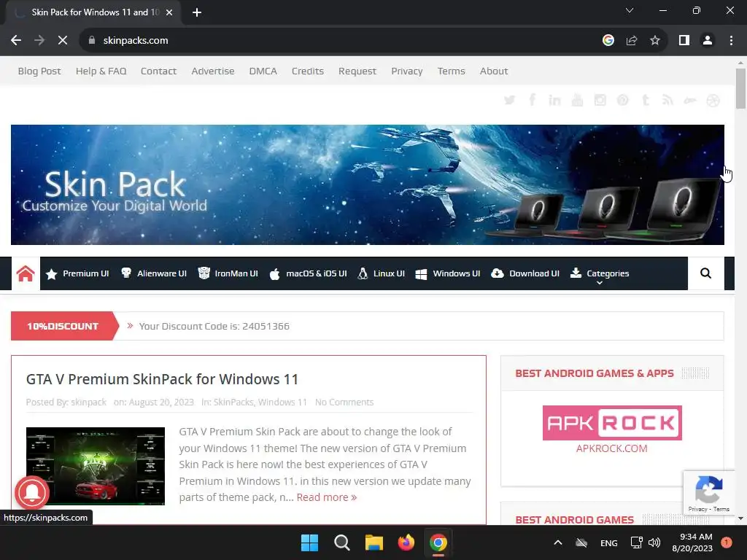The height and width of the screenshot is (560, 747).
Task: Launch File Explorer from the taskbar
Action: pos(374,542)
